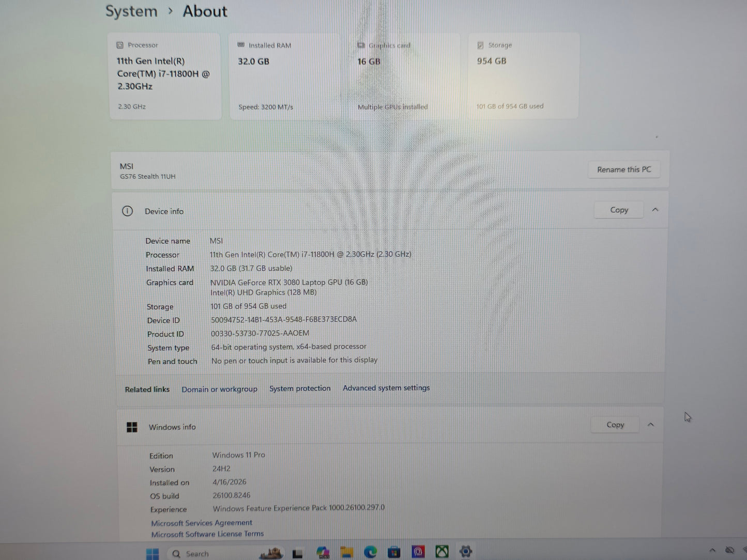Click the Processor summary card
747x560 pixels.
[x=165, y=76]
